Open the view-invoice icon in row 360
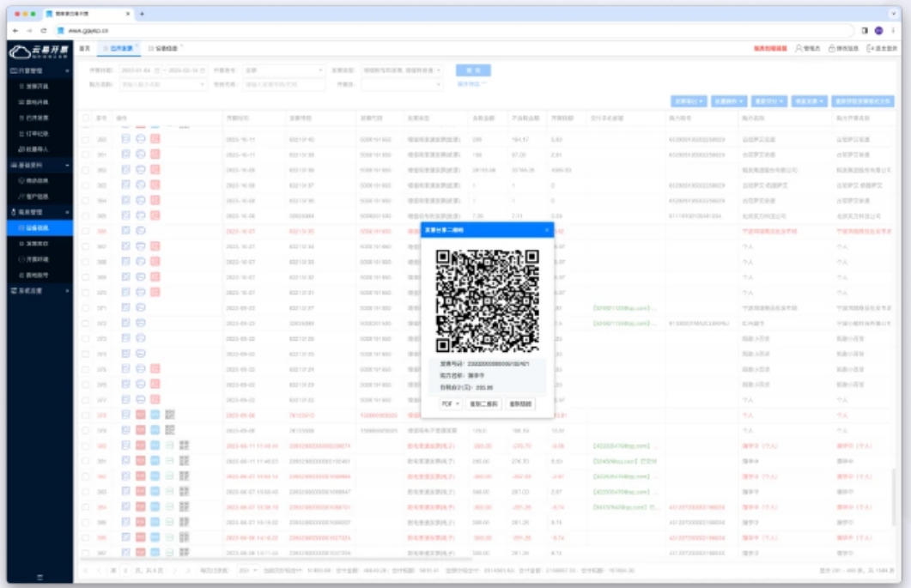Viewport: 911px width, 588px height. coord(125,139)
